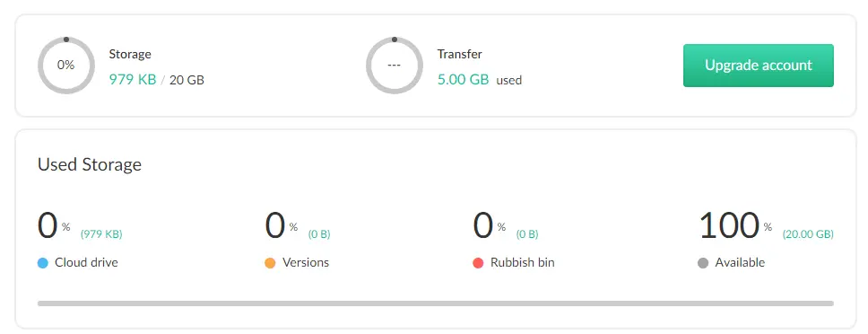
Task: Select the blue Cloud drive dot
Action: (43, 263)
